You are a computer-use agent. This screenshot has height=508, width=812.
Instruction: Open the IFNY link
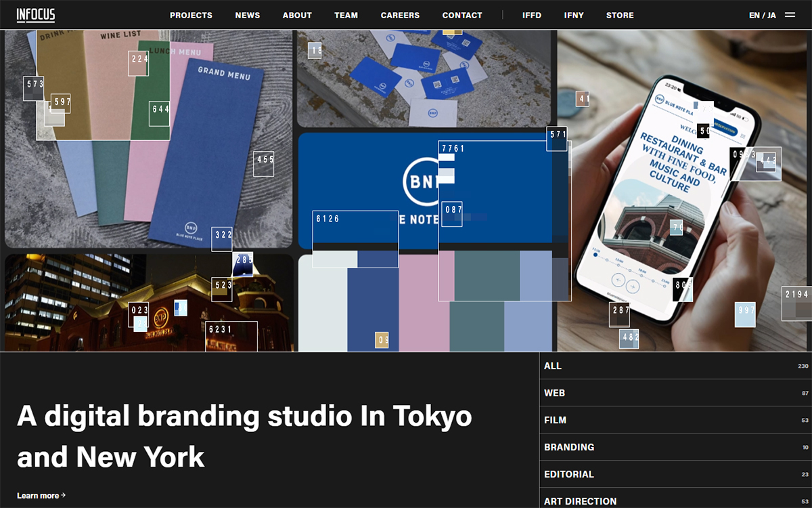(574, 15)
